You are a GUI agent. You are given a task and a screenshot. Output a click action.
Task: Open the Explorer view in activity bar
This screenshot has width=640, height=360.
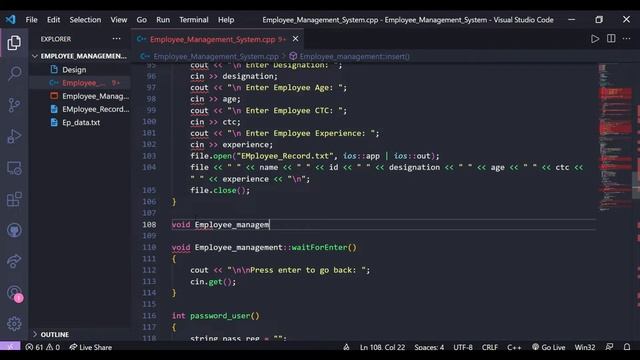pos(14,43)
